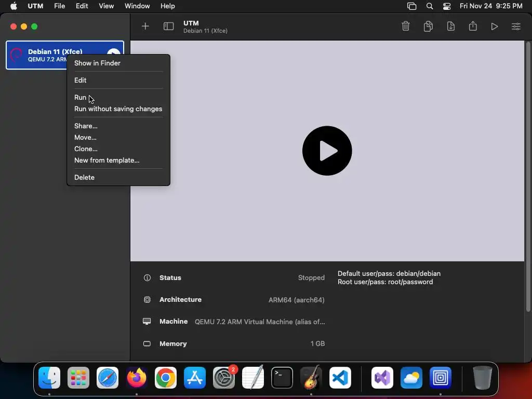Open Terminal from the Dock
This screenshot has width=532, height=399.
click(282, 377)
